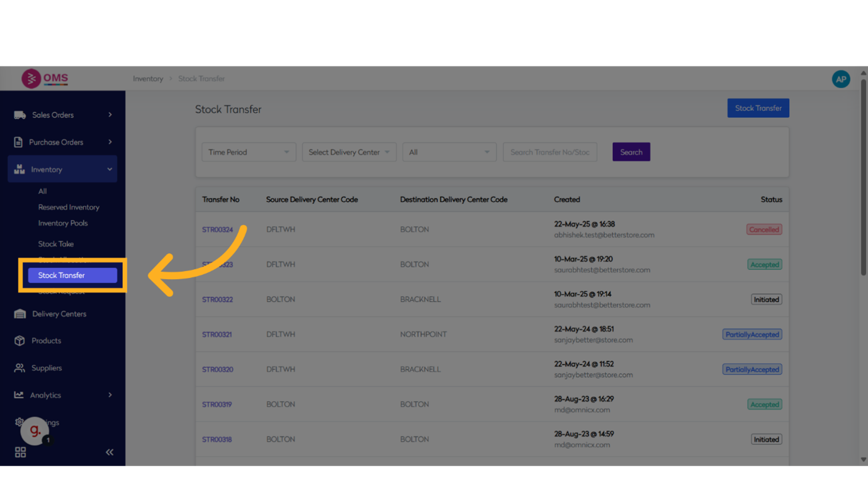This screenshot has width=868, height=488.
Task: Click the Search Transfer No input field
Action: click(x=550, y=152)
